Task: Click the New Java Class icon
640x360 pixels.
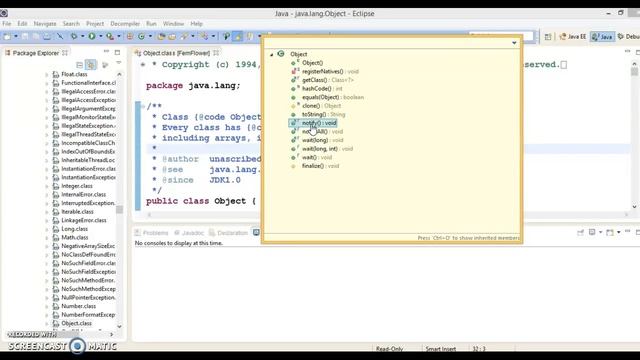Action: (x=141, y=36)
